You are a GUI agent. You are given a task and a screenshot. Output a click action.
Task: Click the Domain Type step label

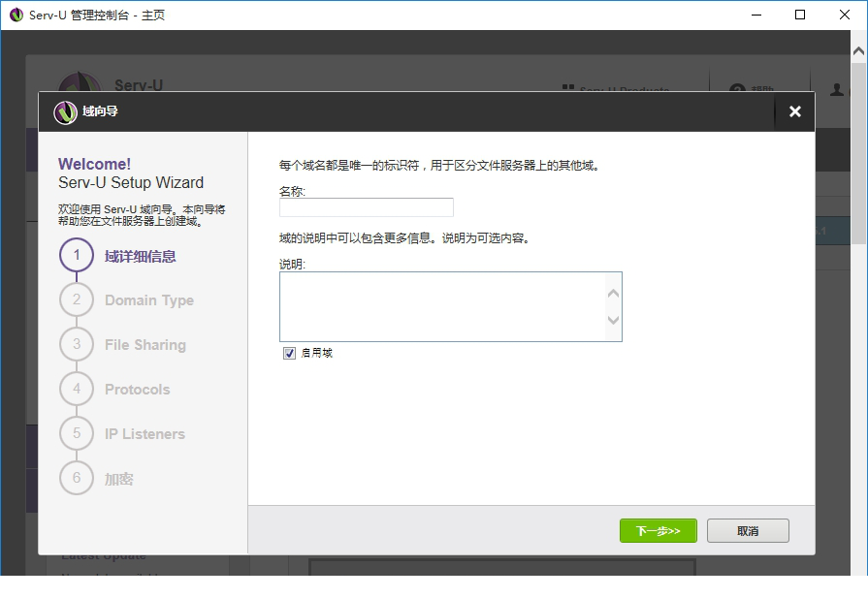tap(149, 300)
